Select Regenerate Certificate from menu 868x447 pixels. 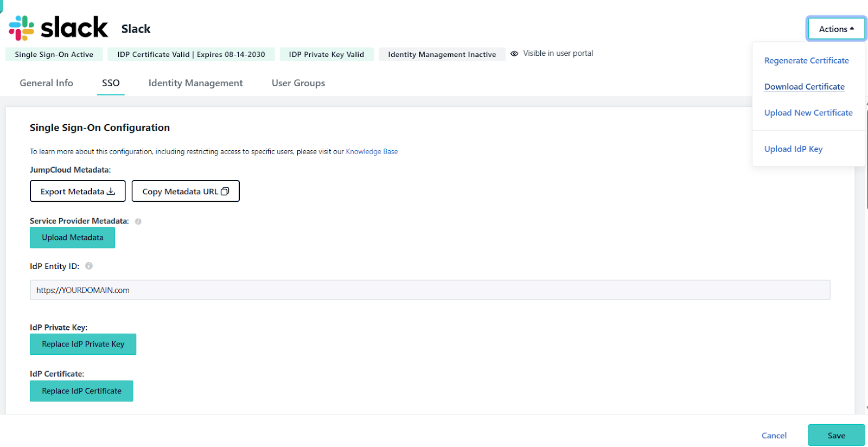[x=806, y=61]
